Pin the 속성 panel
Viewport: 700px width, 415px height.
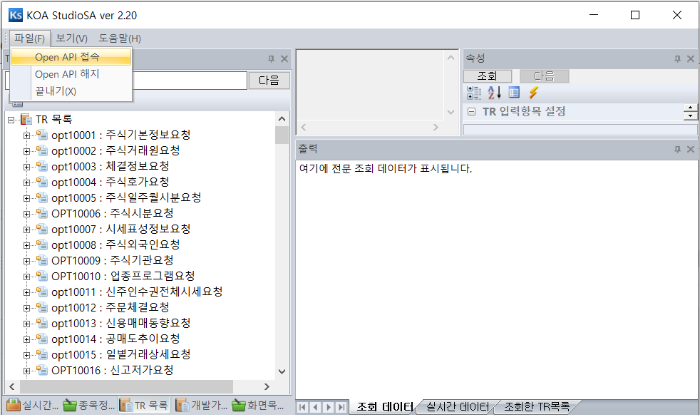click(677, 59)
